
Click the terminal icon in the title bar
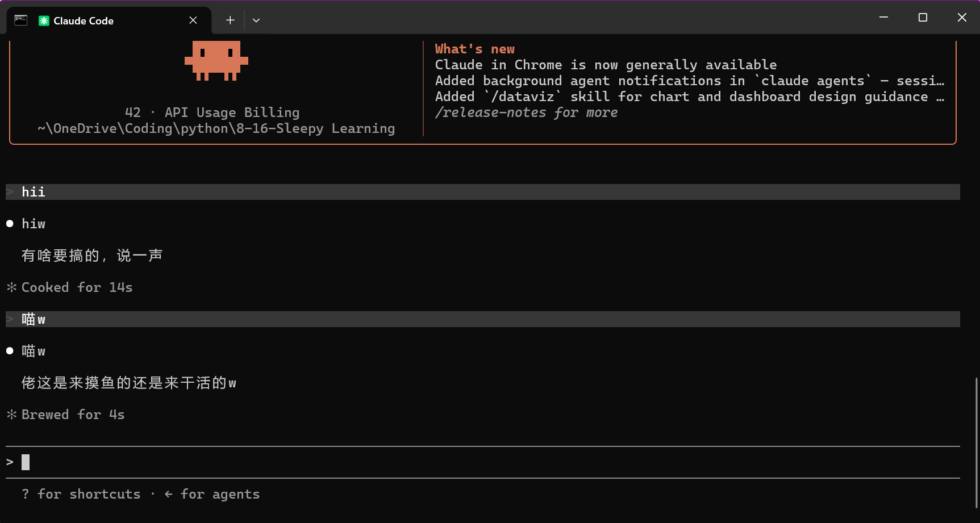tap(21, 20)
